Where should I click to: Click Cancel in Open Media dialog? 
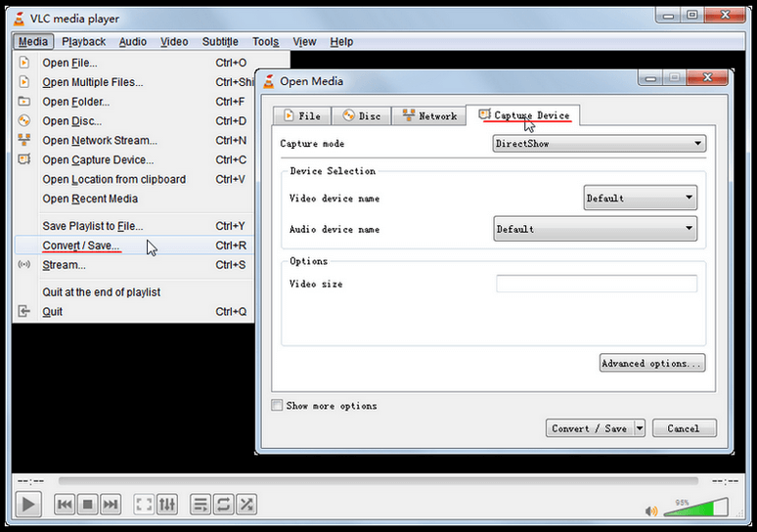point(684,428)
